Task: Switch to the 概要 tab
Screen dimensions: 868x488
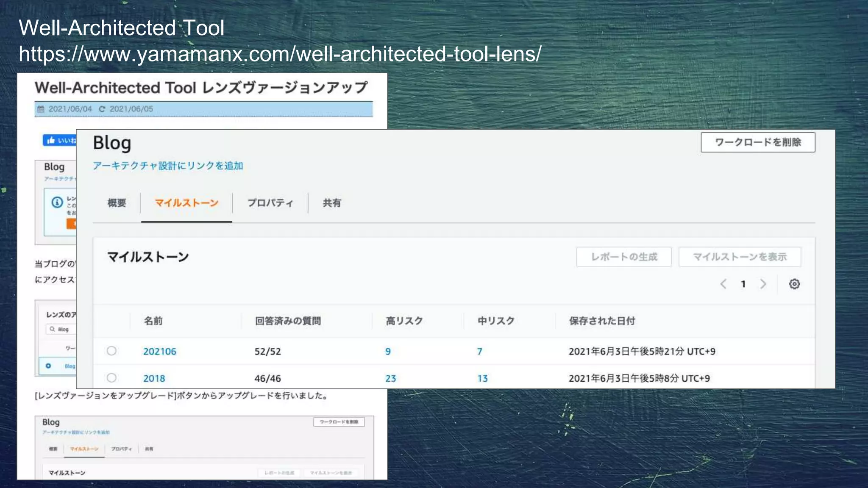Action: 117,203
